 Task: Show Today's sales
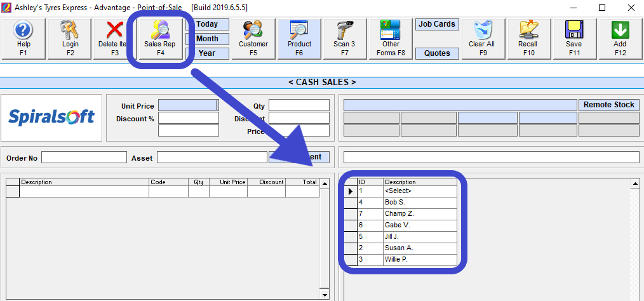click(207, 24)
